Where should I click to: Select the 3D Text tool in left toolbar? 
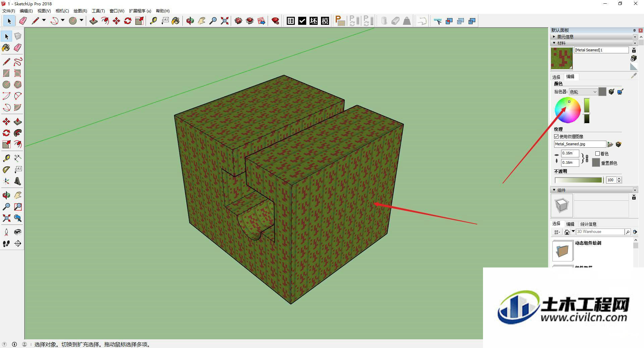click(x=18, y=181)
